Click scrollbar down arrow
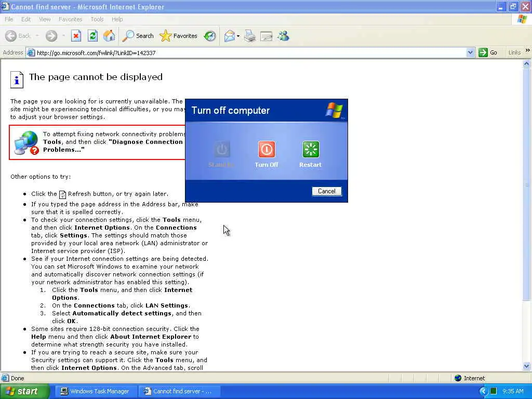 (527, 366)
